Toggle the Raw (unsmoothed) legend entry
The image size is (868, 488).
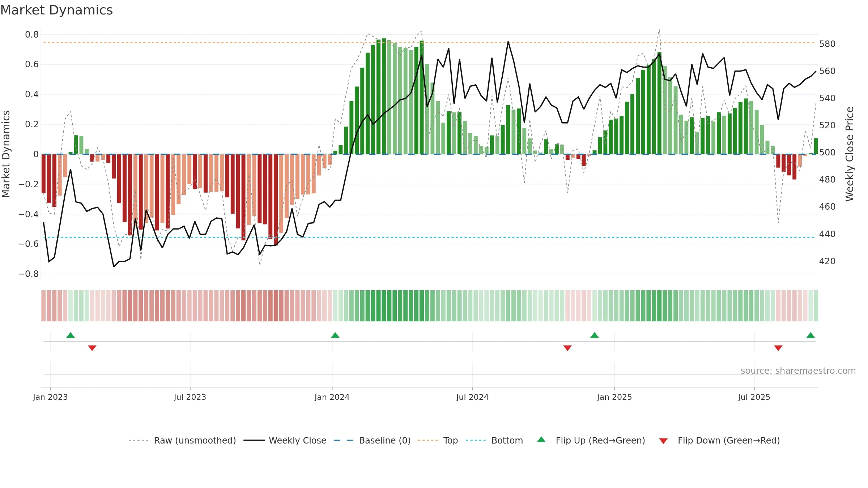pyautogui.click(x=182, y=440)
